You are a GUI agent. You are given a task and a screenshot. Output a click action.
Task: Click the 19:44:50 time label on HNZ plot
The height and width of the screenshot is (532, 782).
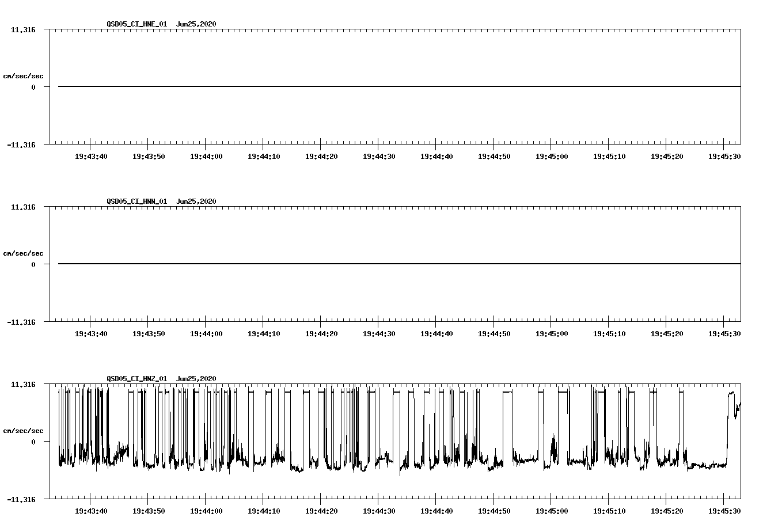coord(494,511)
